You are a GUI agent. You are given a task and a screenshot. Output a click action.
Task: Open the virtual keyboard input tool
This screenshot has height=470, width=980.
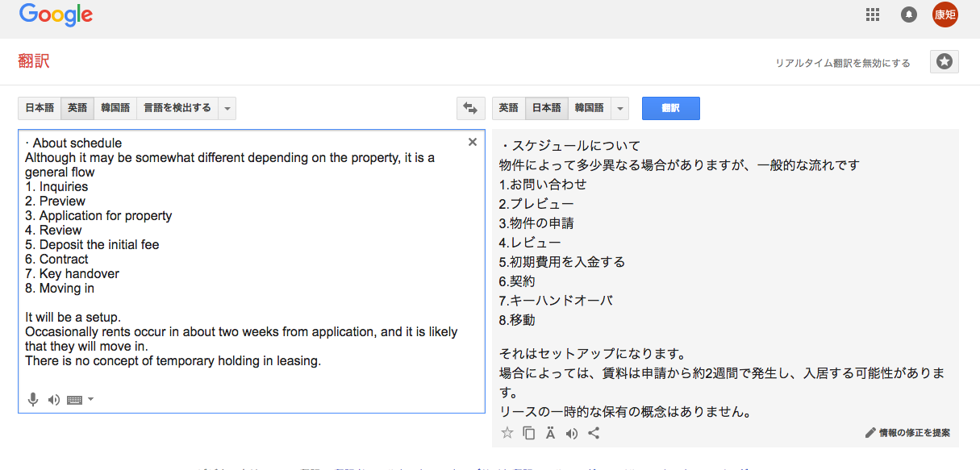[75, 399]
